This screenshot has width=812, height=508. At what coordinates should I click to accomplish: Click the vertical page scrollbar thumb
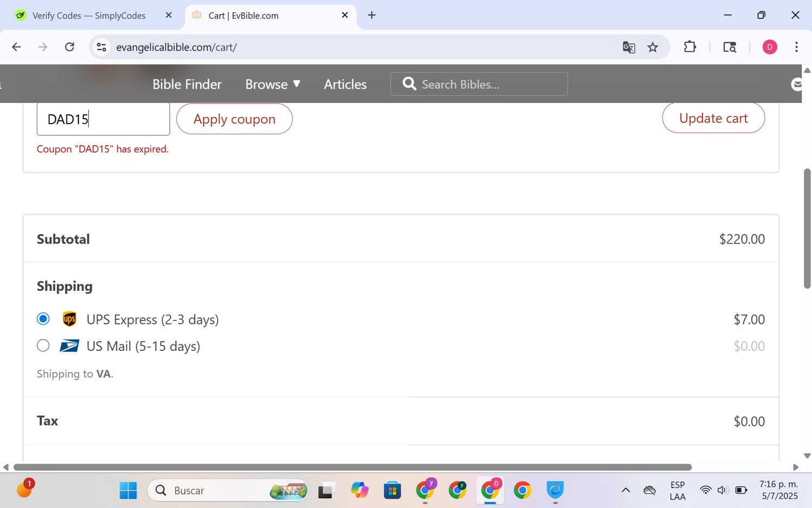click(807, 229)
